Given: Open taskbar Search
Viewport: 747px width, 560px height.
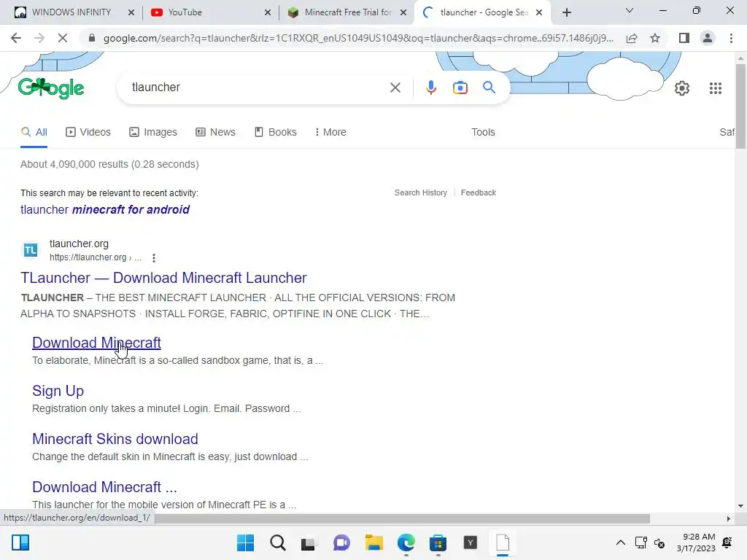Looking at the screenshot, I should point(278,542).
